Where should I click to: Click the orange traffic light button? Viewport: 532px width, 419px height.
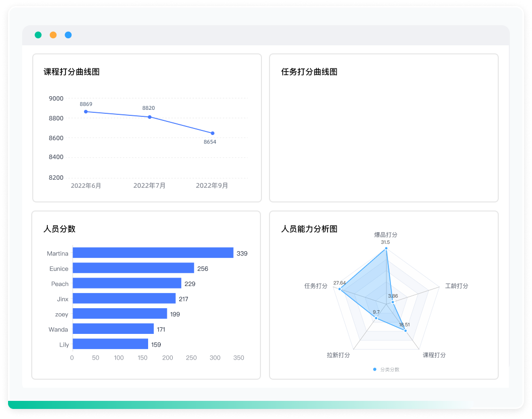pyautogui.click(x=53, y=35)
